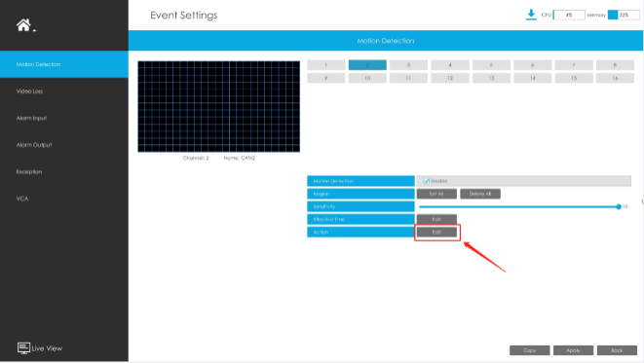The image size is (644, 363).
Task: Open Live View monitor icon
Action: [x=23, y=348]
